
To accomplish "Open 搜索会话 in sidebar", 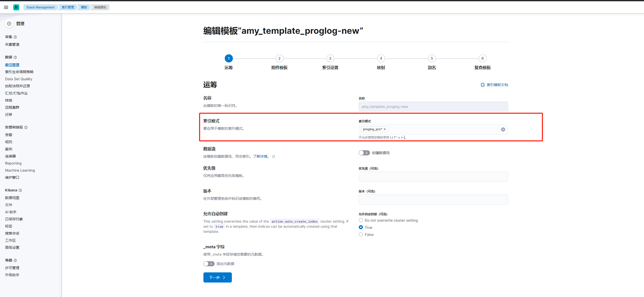I will click(12, 233).
